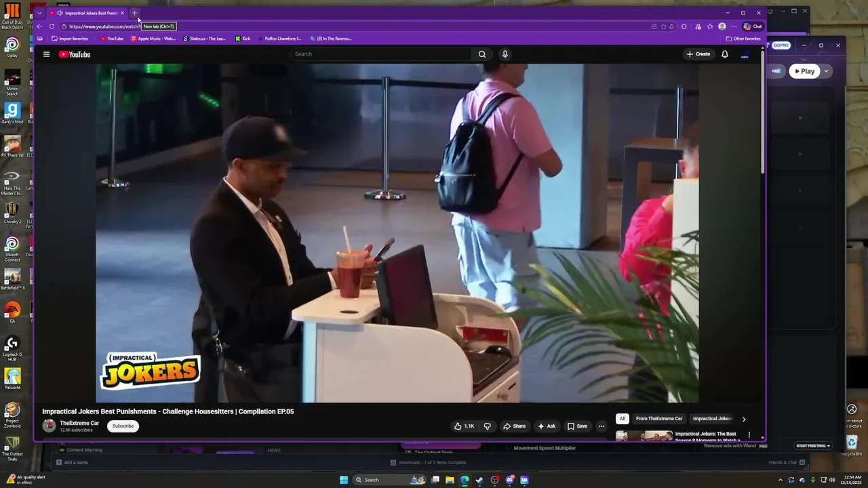Open Steam from taskbar
Viewport: 868px width, 488px height.
coord(479,480)
